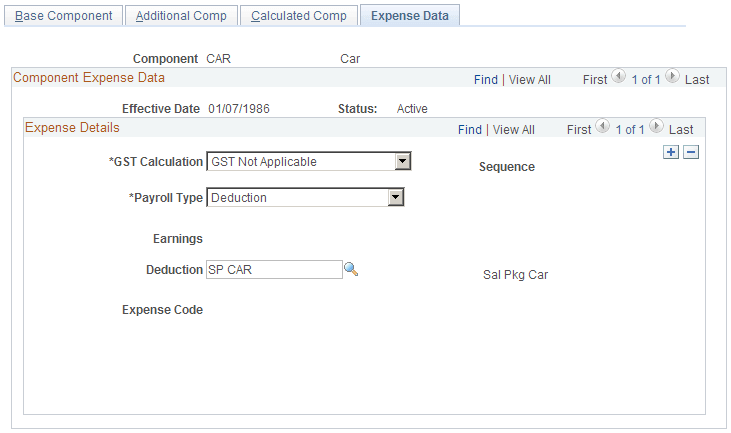
Task: Click View All in Expense Details
Action: pos(514,130)
